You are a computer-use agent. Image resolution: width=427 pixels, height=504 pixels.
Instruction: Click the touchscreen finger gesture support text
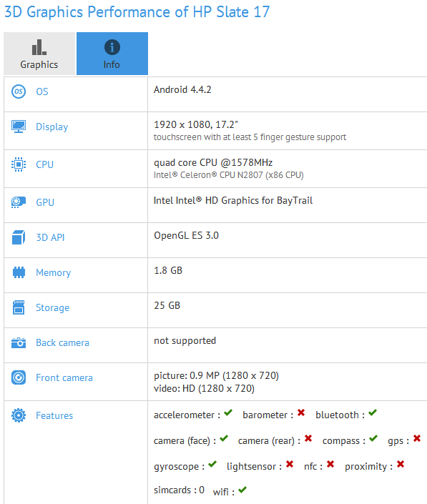[x=250, y=137]
